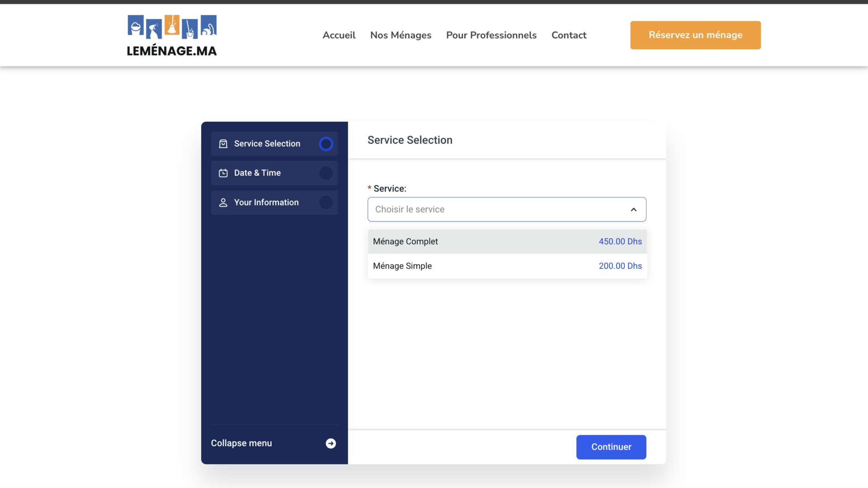Click the Collapse menu label

click(x=241, y=443)
